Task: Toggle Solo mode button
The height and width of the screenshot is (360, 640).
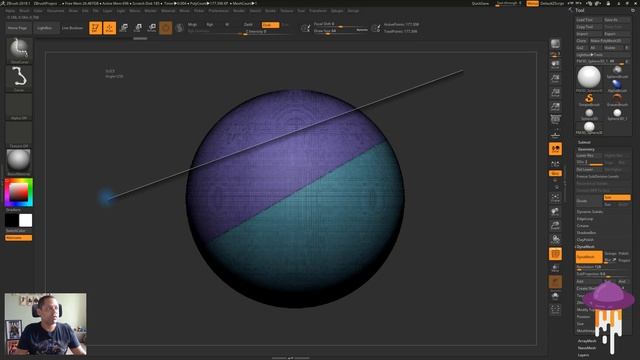Action: click(555, 296)
